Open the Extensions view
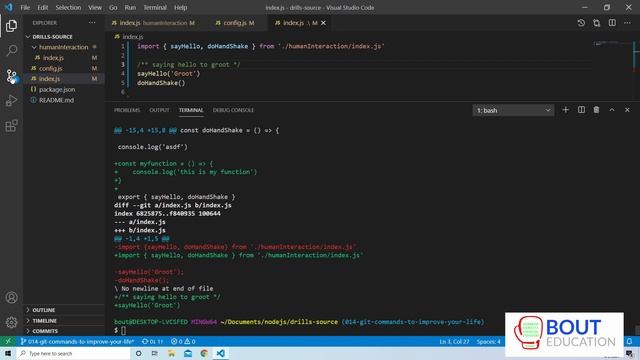Screen dimensions: 640x360 [11, 126]
